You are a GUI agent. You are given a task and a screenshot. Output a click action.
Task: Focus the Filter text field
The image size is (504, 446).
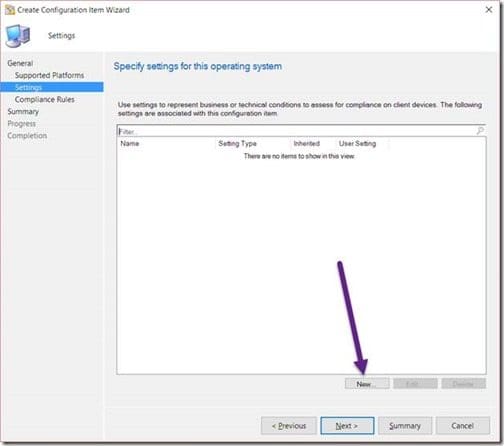pyautogui.click(x=297, y=131)
